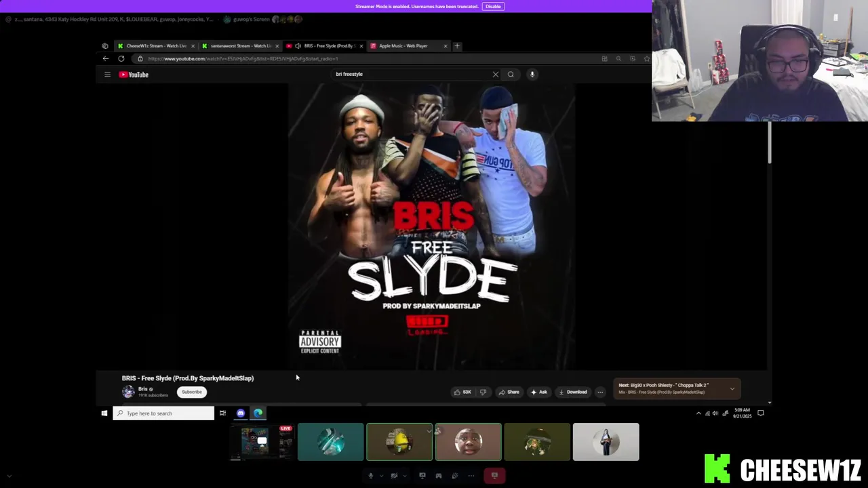Switch to the santanaworst Stream browser tab
Viewport: 868px width, 488px height.
coord(240,46)
